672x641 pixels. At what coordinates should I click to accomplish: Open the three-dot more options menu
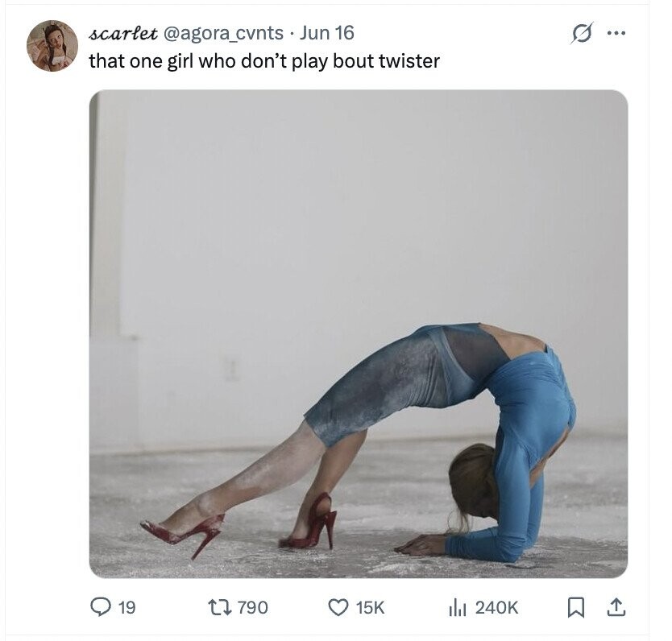point(616,33)
